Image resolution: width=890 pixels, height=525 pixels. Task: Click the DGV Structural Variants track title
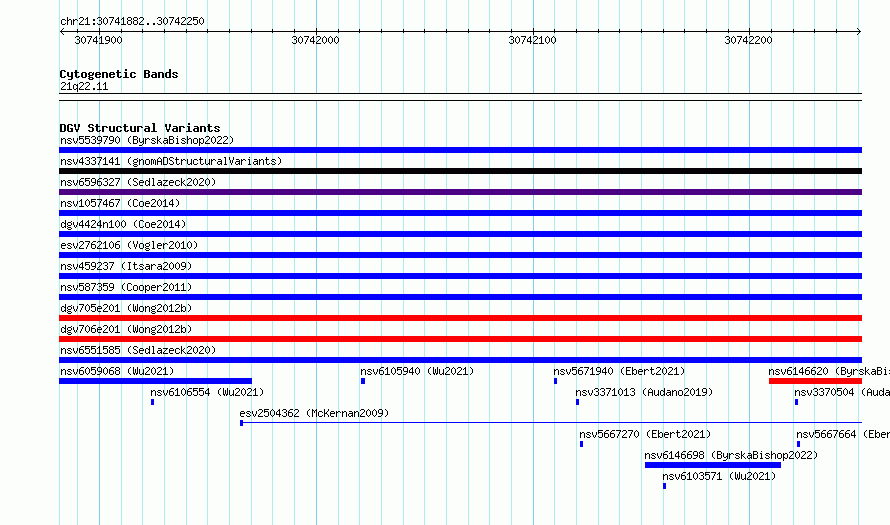[x=140, y=128]
